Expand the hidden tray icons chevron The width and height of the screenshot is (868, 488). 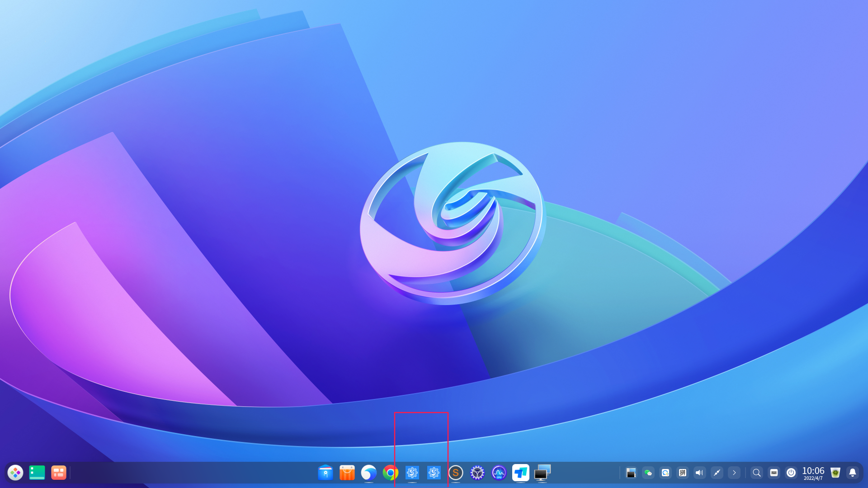(734, 473)
